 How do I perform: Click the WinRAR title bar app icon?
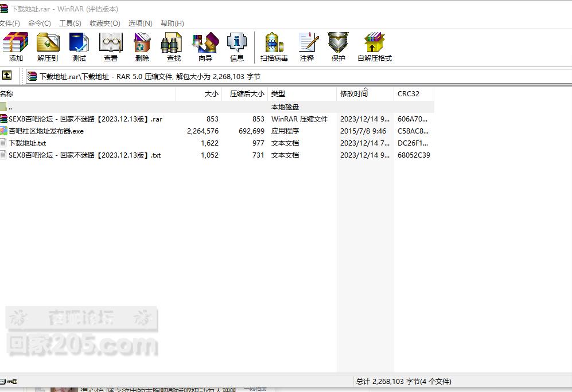[3, 9]
